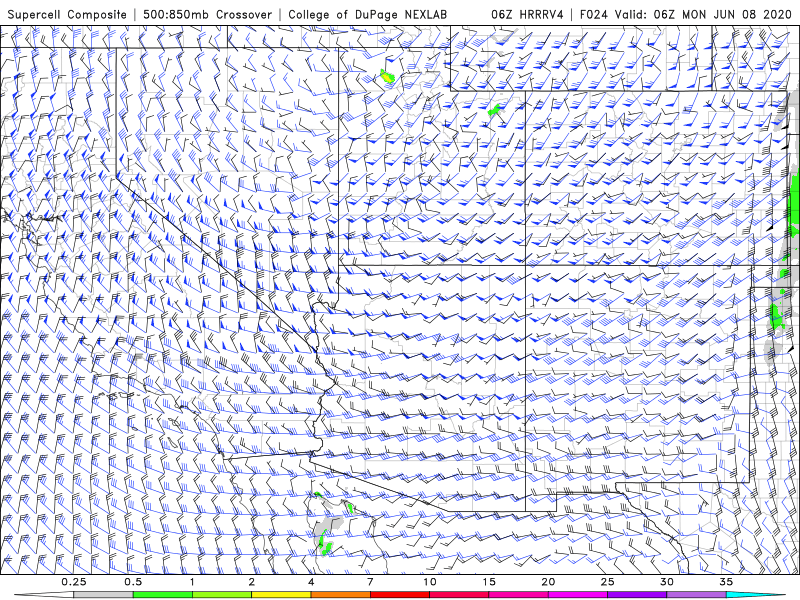Click the '500:850mb Crossover' label
This screenshot has height=600, width=800.
[208, 15]
